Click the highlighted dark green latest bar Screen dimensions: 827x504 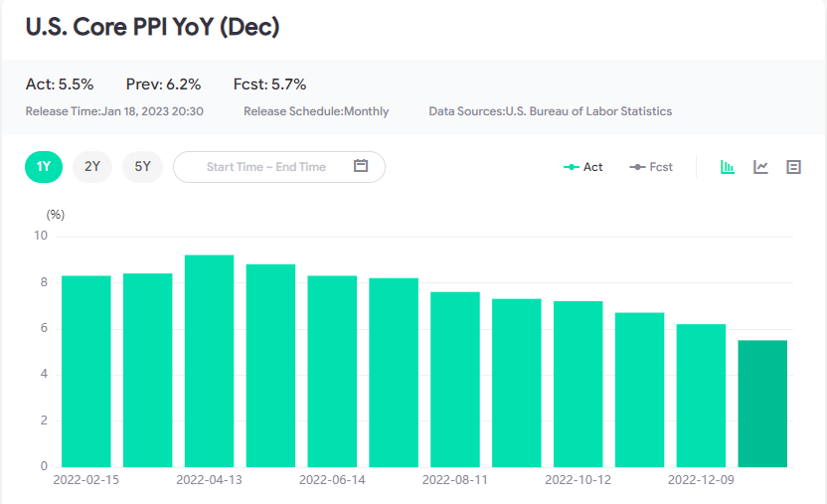762,404
